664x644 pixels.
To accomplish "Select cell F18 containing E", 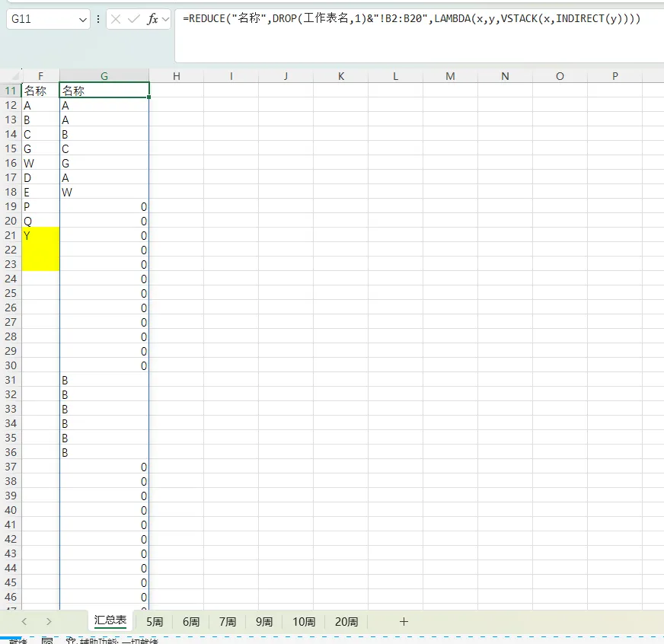I will (40, 192).
